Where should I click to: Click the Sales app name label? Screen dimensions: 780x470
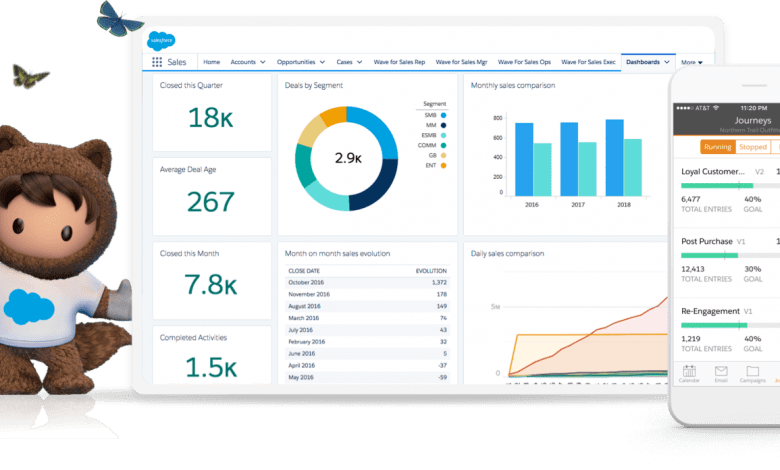point(177,62)
